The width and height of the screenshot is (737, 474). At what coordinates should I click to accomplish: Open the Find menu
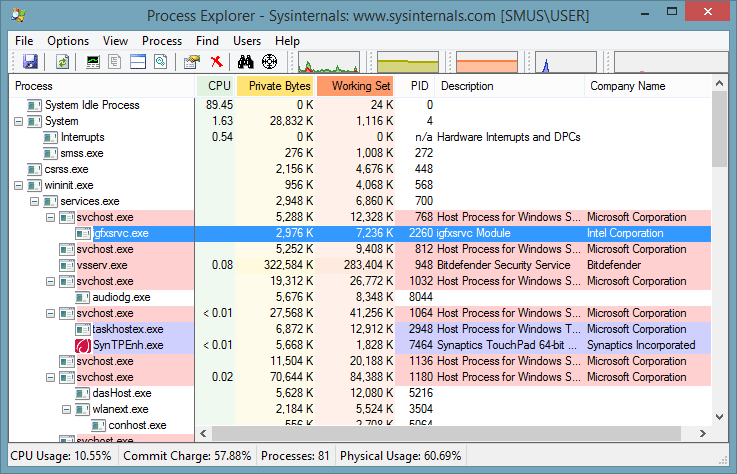coord(207,41)
